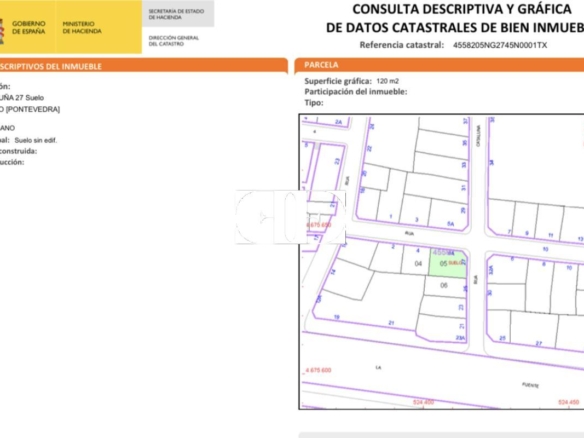Click street number 5A on the map

[x=451, y=224]
